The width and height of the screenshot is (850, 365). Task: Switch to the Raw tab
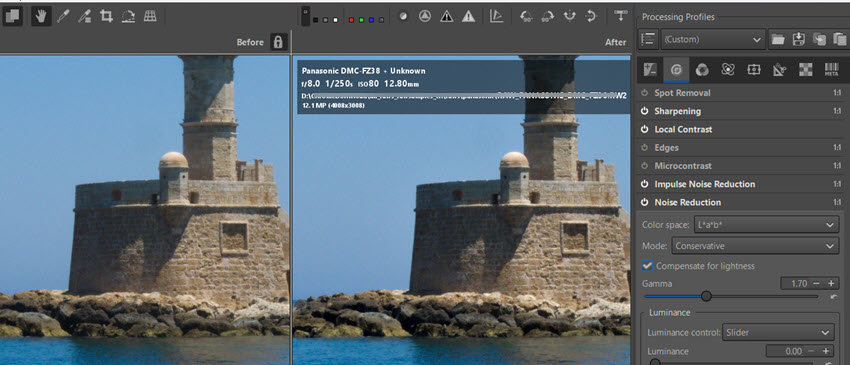pos(806,69)
